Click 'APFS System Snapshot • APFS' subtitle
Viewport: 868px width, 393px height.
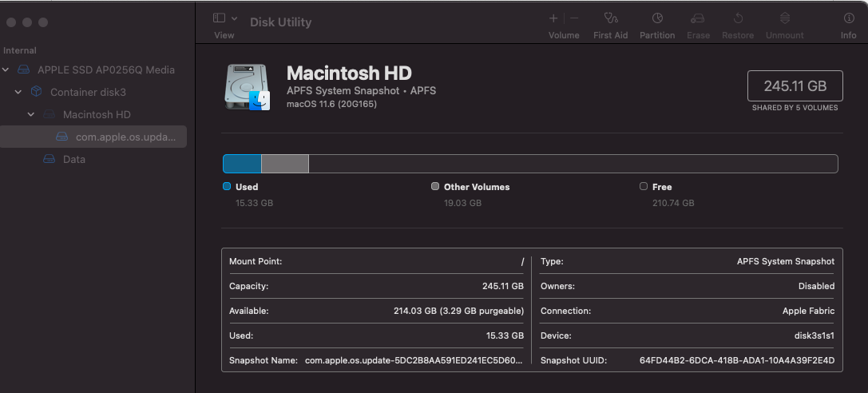click(362, 91)
